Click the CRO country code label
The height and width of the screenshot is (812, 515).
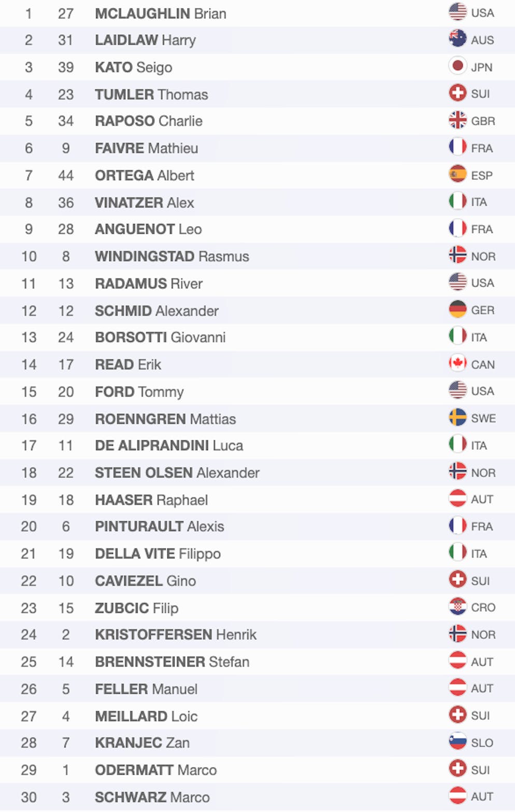tap(483, 608)
